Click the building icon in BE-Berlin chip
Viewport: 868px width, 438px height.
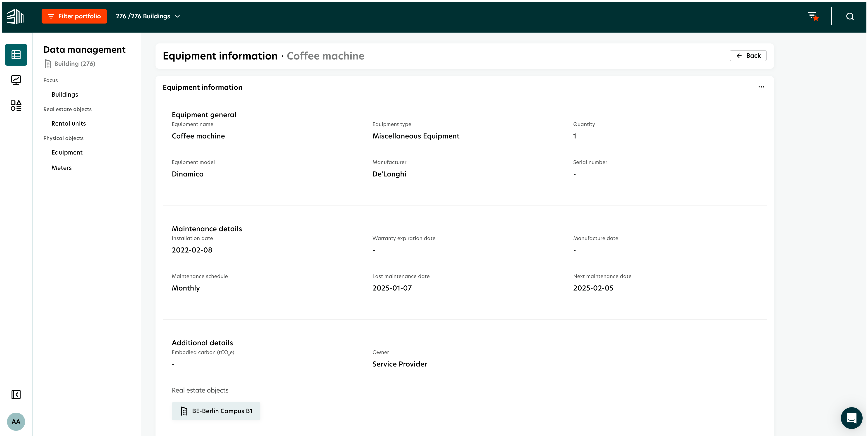click(x=184, y=411)
